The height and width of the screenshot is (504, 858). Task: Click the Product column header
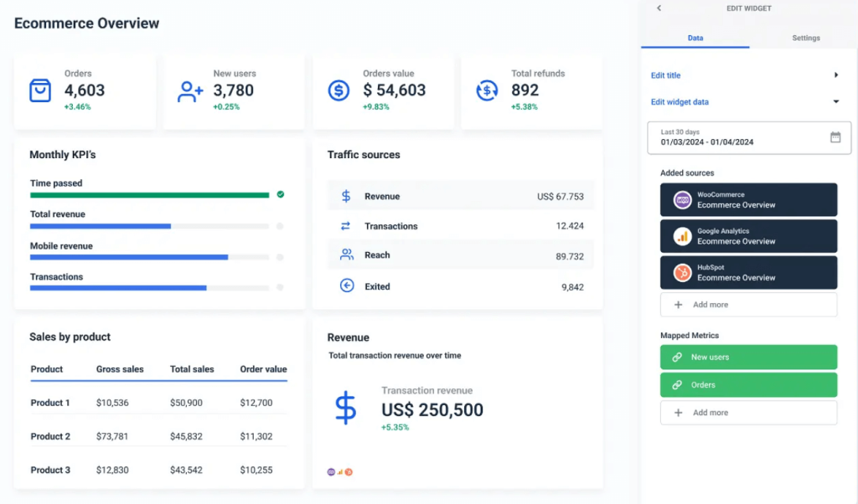[47, 369]
